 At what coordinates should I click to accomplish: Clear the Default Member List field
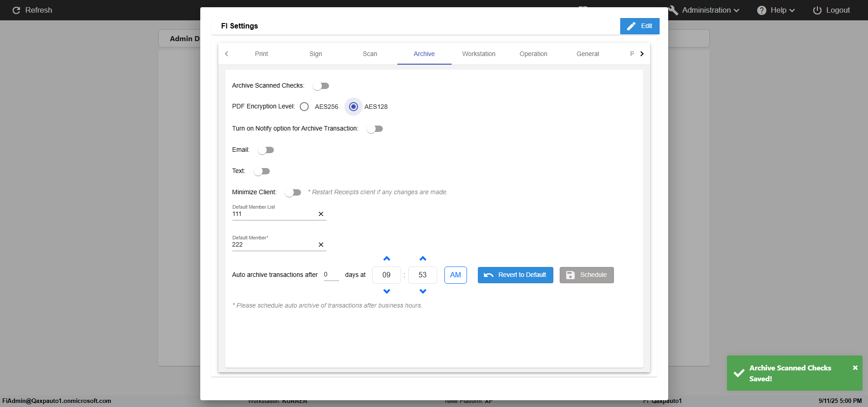coord(321,214)
